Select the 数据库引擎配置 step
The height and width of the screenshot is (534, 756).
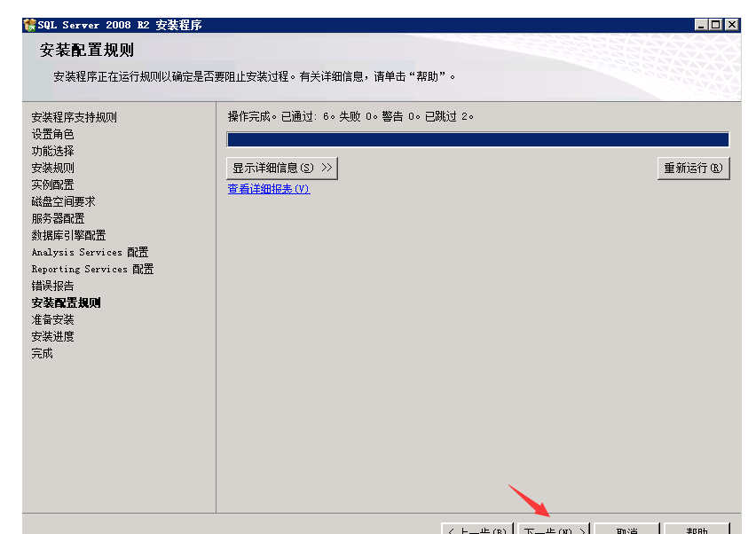(68, 235)
